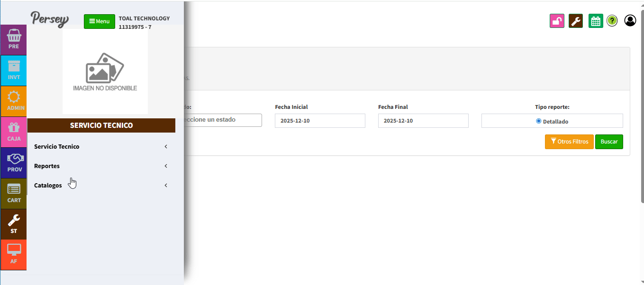Open the PROV handshake module
Screen dimensions: 644x285
point(14,162)
